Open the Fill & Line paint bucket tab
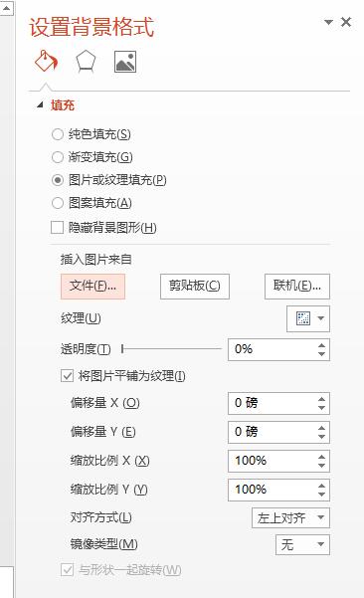This screenshot has width=364, height=598. [x=46, y=62]
